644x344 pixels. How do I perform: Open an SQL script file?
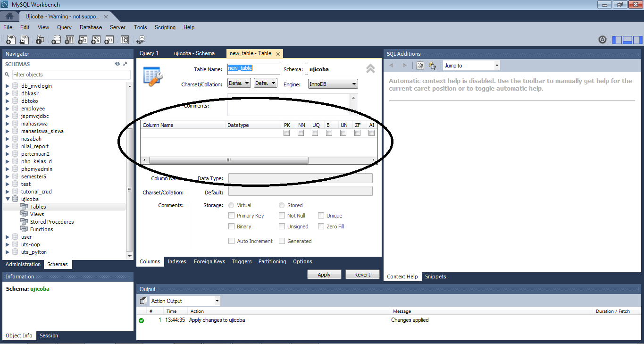tap(25, 40)
